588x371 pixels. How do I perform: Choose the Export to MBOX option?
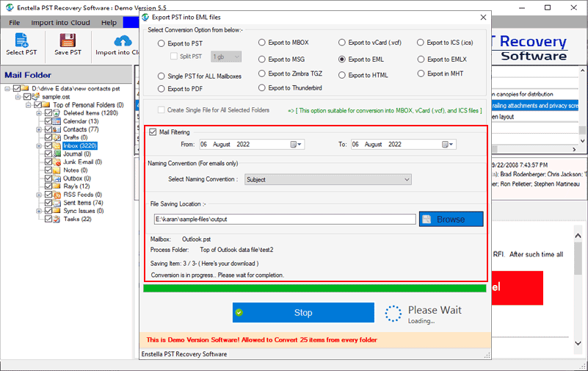pyautogui.click(x=262, y=43)
